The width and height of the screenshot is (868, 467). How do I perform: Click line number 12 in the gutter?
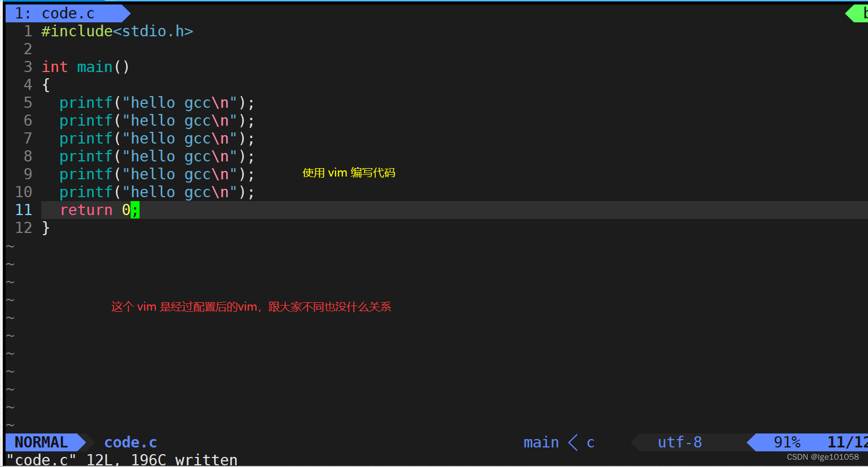click(23, 228)
